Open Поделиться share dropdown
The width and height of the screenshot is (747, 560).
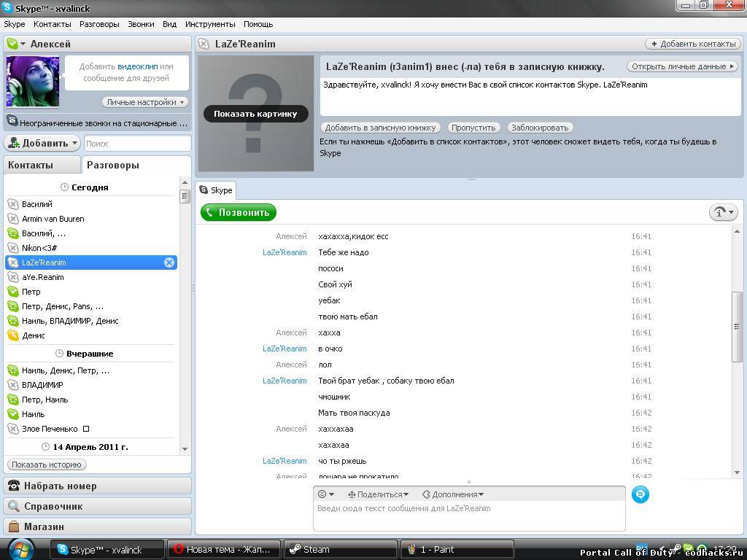[x=379, y=494]
